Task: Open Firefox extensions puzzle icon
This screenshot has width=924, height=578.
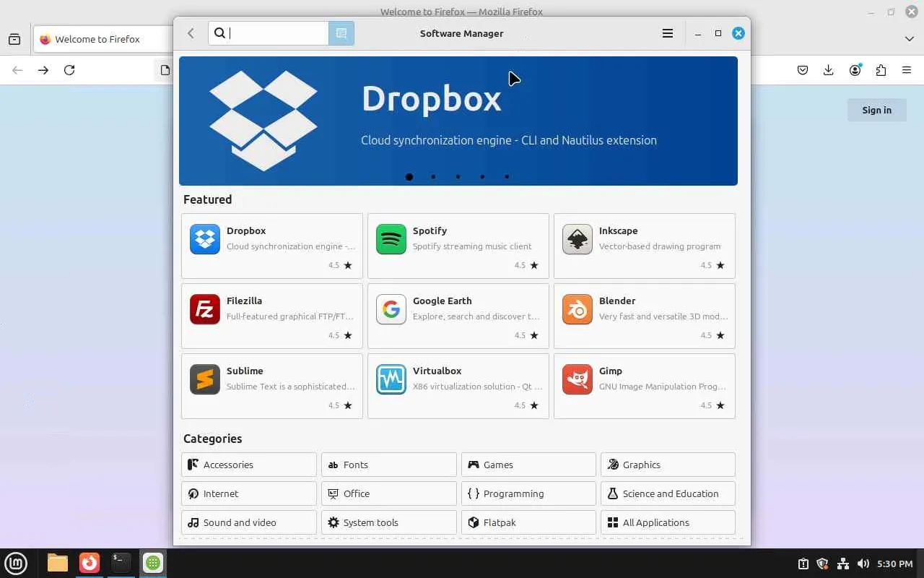Action: pyautogui.click(x=881, y=70)
